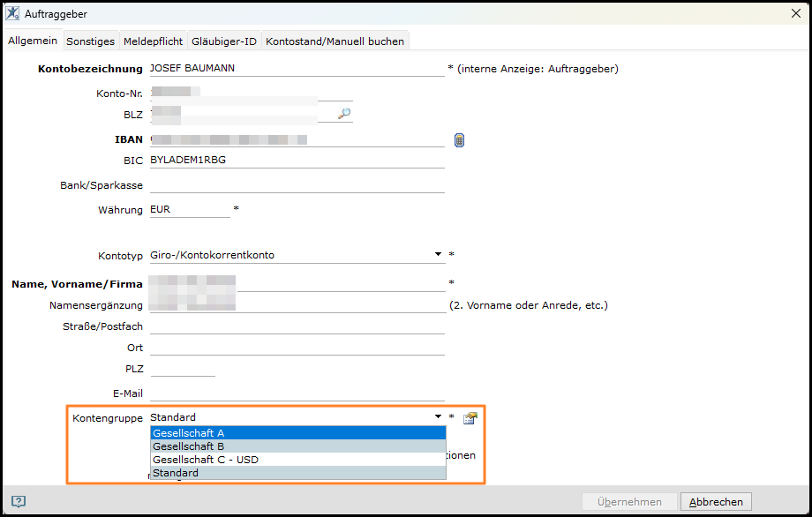812x517 pixels.
Task: Open the Meldepflicht tab
Action: point(154,41)
